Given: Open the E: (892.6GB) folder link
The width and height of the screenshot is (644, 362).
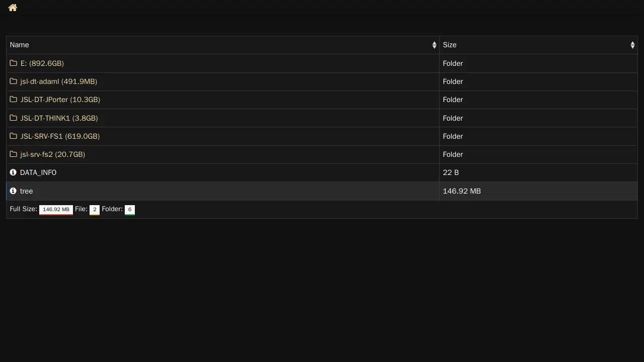Looking at the screenshot, I should coord(42,63).
